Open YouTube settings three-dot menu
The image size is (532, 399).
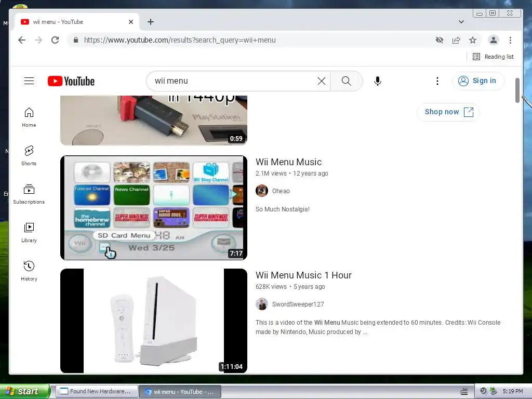[x=437, y=81]
